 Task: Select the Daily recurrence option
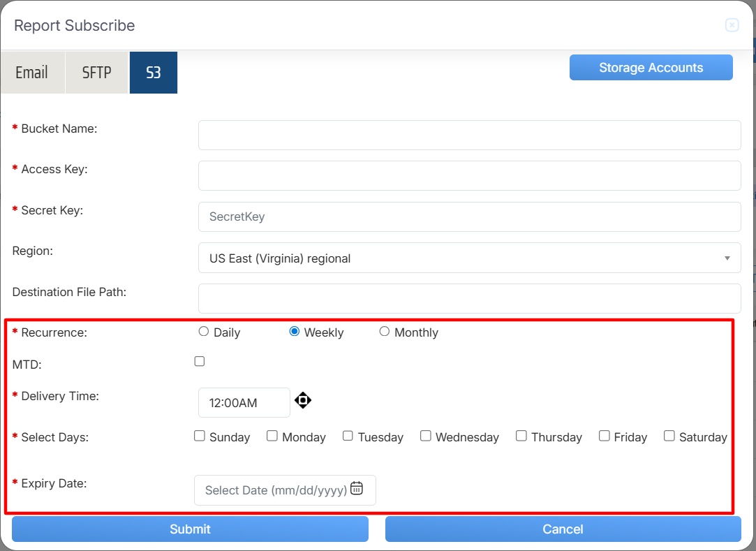click(x=204, y=332)
